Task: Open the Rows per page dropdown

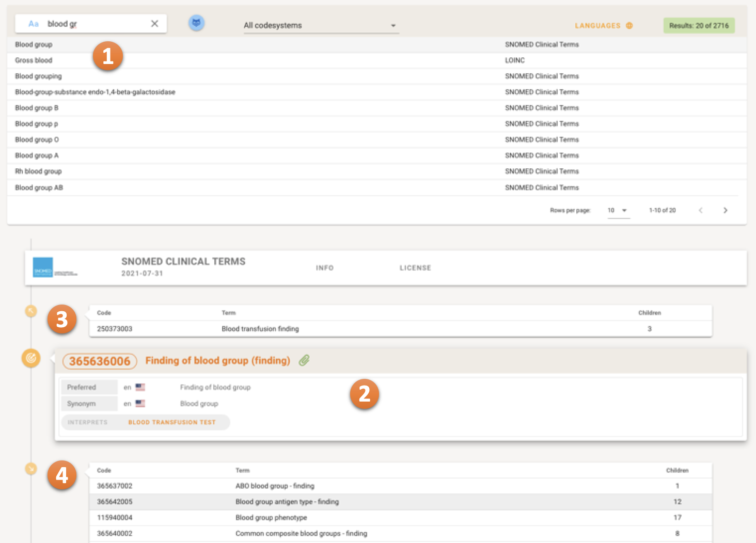Action: click(618, 210)
